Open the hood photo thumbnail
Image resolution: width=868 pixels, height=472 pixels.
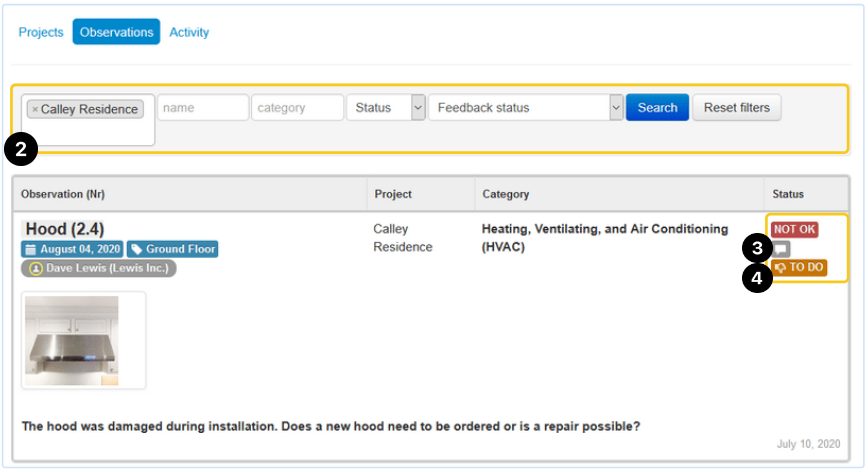click(x=84, y=340)
